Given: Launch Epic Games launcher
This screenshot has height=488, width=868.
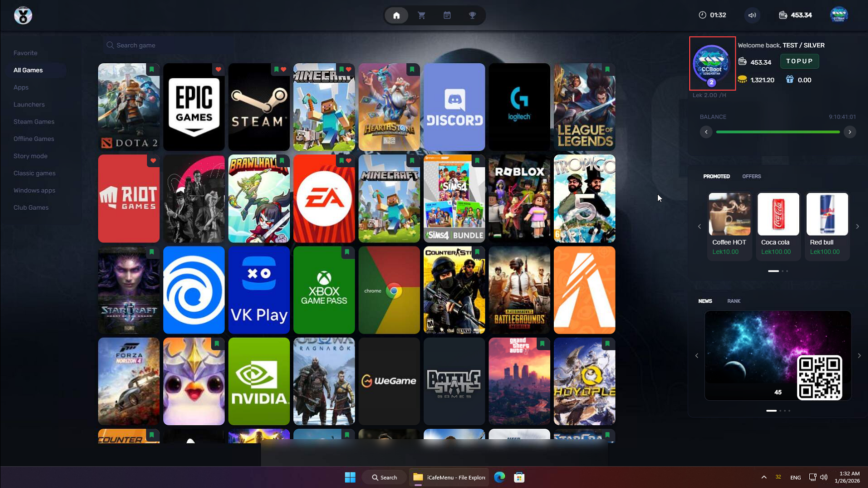Looking at the screenshot, I should click(194, 107).
